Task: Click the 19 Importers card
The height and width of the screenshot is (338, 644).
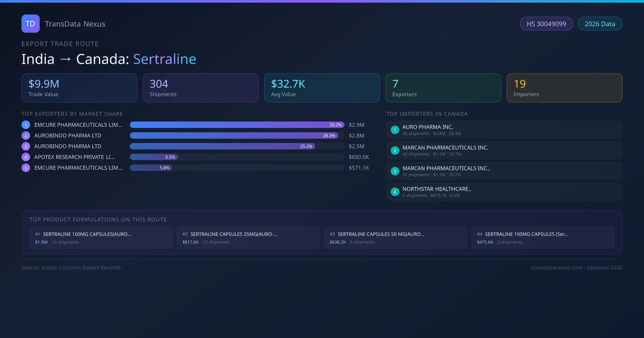Action: [x=564, y=88]
